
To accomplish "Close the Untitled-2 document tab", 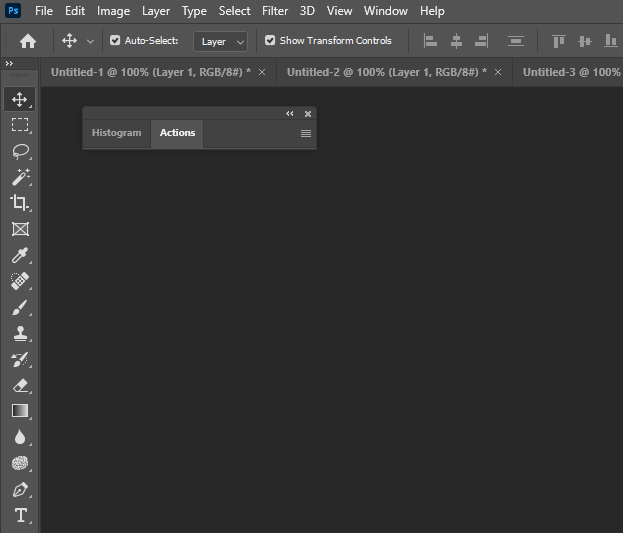I will coord(498,72).
